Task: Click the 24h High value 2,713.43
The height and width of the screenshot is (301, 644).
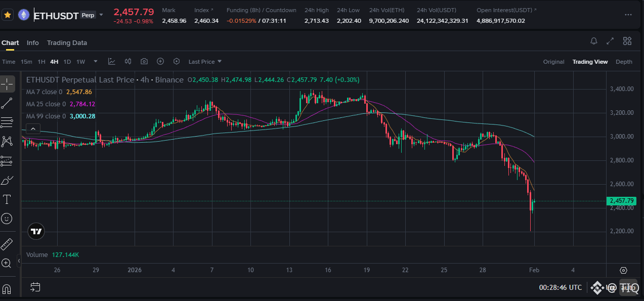Action: pos(317,21)
